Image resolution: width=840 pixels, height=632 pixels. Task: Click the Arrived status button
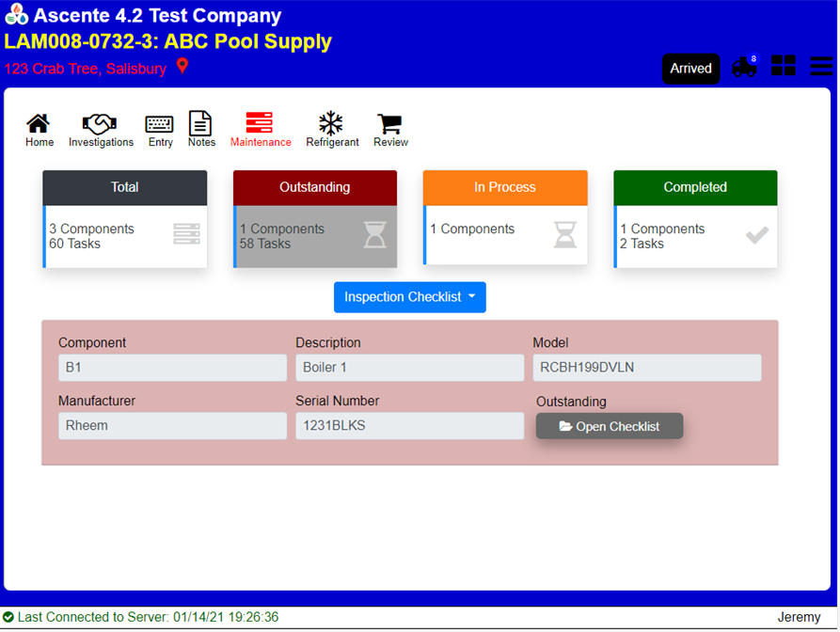[x=690, y=69]
